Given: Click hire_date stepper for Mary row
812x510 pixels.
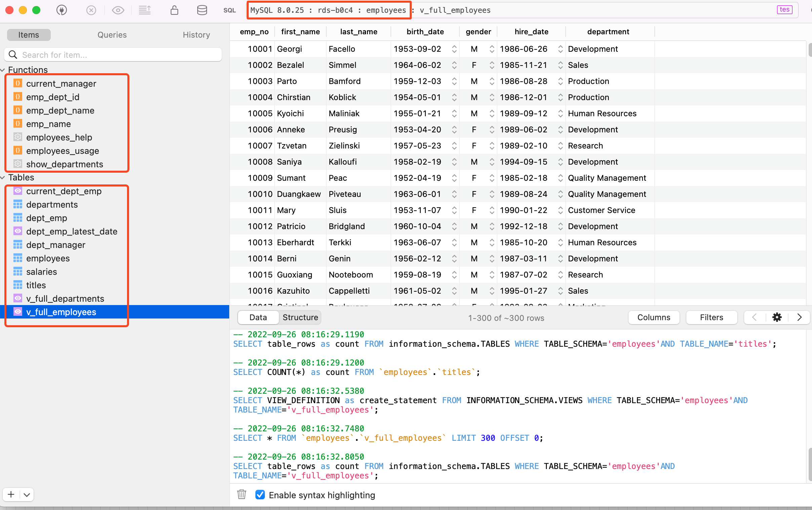Looking at the screenshot, I should coord(561,210).
